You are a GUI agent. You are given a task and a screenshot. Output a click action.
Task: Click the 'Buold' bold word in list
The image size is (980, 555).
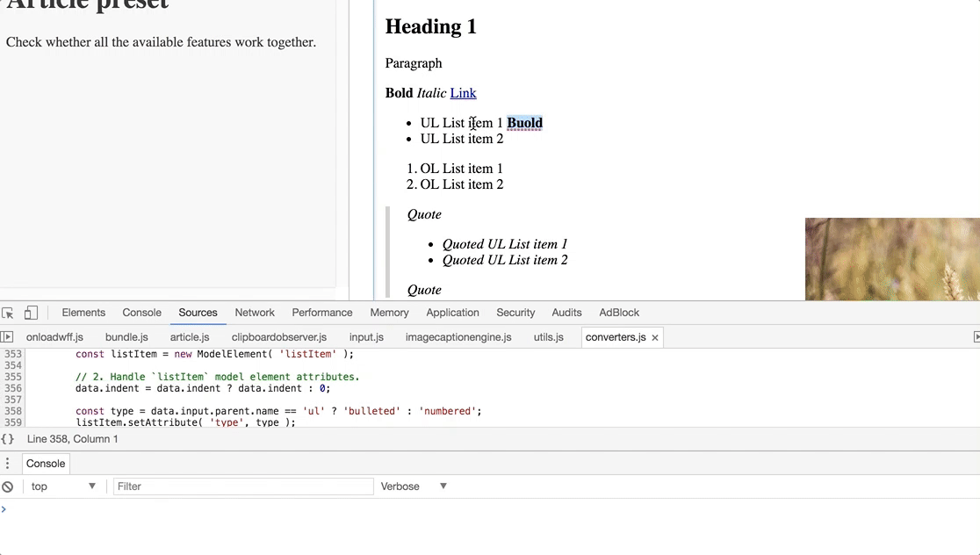click(x=524, y=123)
